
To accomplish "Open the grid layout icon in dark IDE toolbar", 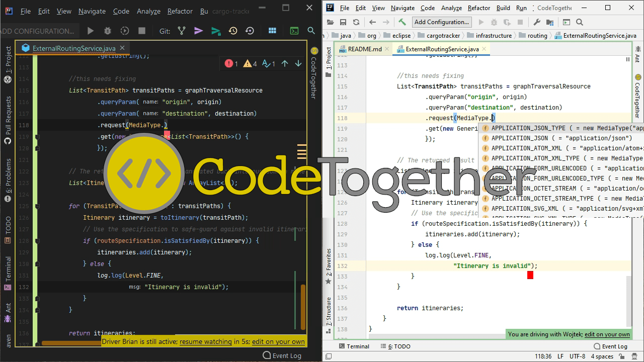I will pyautogui.click(x=272, y=31).
